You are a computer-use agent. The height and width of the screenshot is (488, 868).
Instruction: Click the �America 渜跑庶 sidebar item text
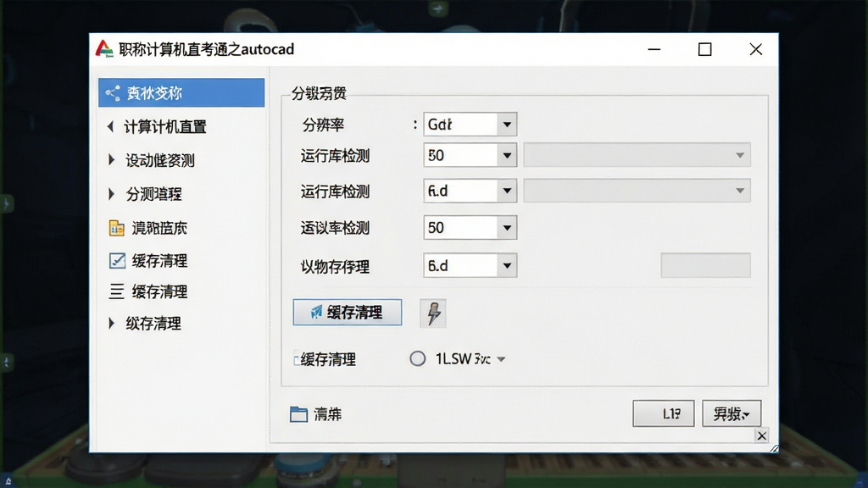click(x=159, y=228)
